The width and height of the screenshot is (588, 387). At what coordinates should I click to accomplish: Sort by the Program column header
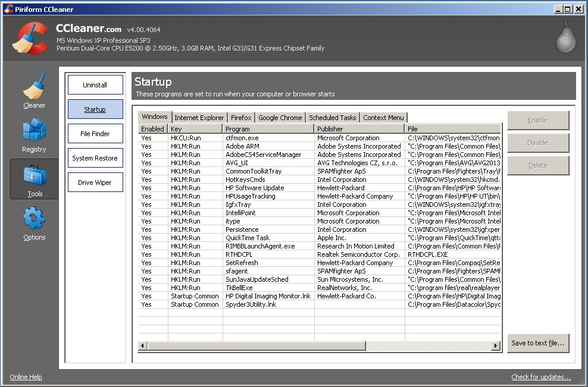point(268,128)
